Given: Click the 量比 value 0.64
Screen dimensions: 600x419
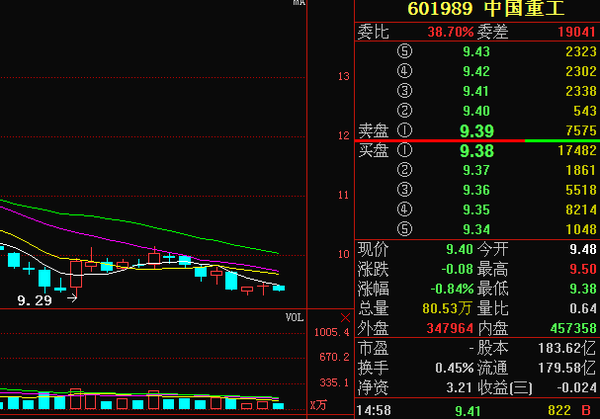Looking at the screenshot, I should [583, 309].
